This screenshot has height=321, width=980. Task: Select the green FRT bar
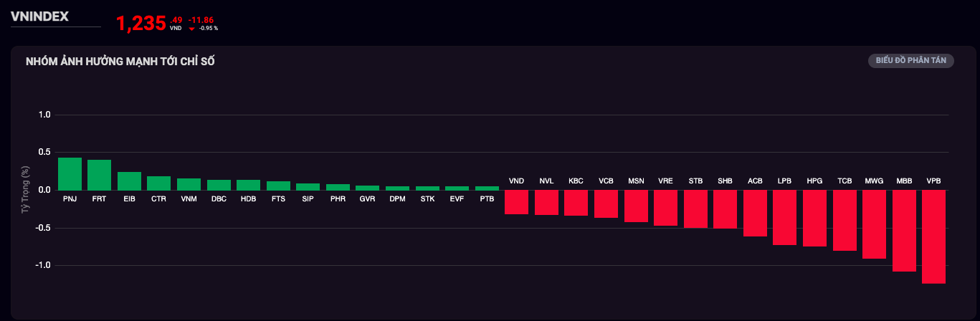pos(99,175)
